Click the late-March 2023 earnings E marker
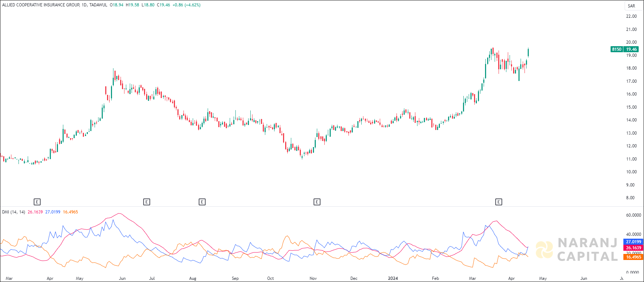This screenshot has height=282, width=644. pos(37,202)
